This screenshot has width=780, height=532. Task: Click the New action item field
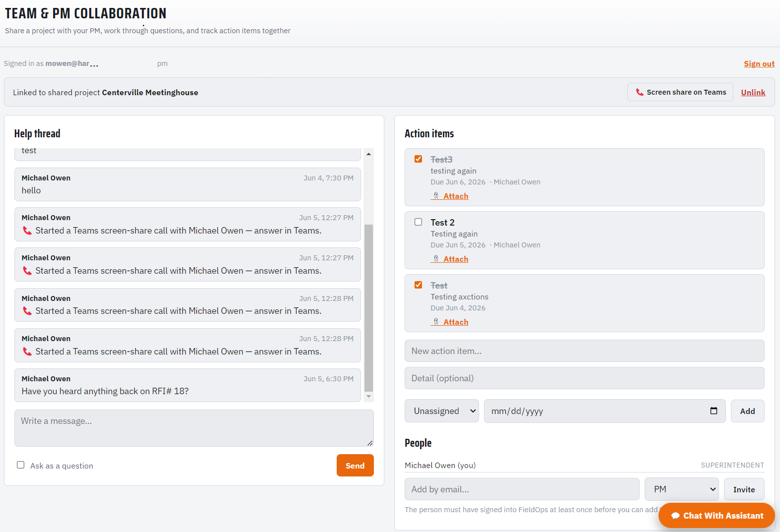[585, 351]
